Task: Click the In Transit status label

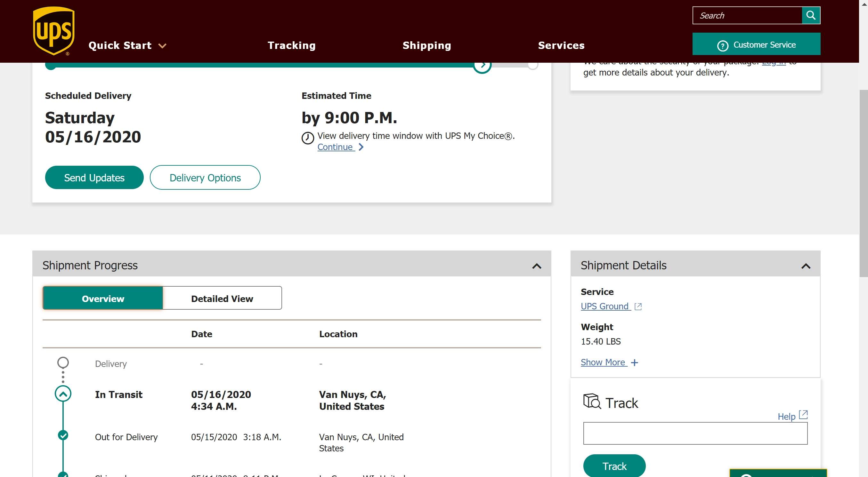Action: pos(118,394)
